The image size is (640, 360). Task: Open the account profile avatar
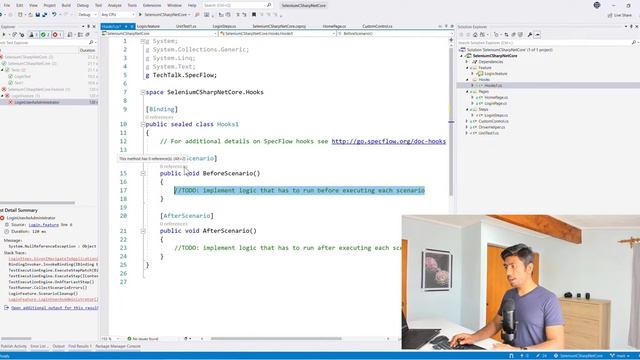(597, 5)
